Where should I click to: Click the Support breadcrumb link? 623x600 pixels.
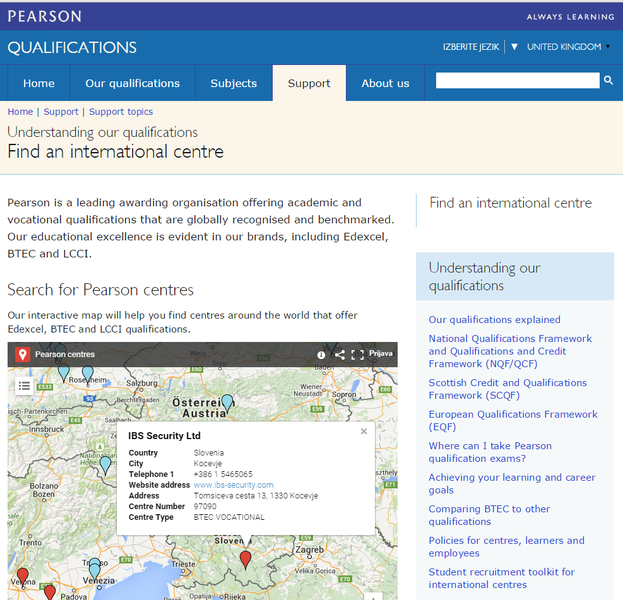point(61,112)
